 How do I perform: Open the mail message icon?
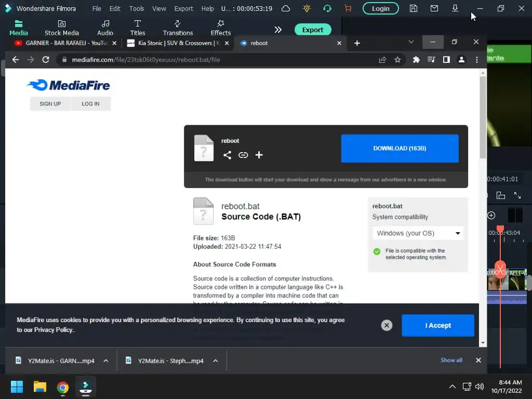tap(434, 8)
